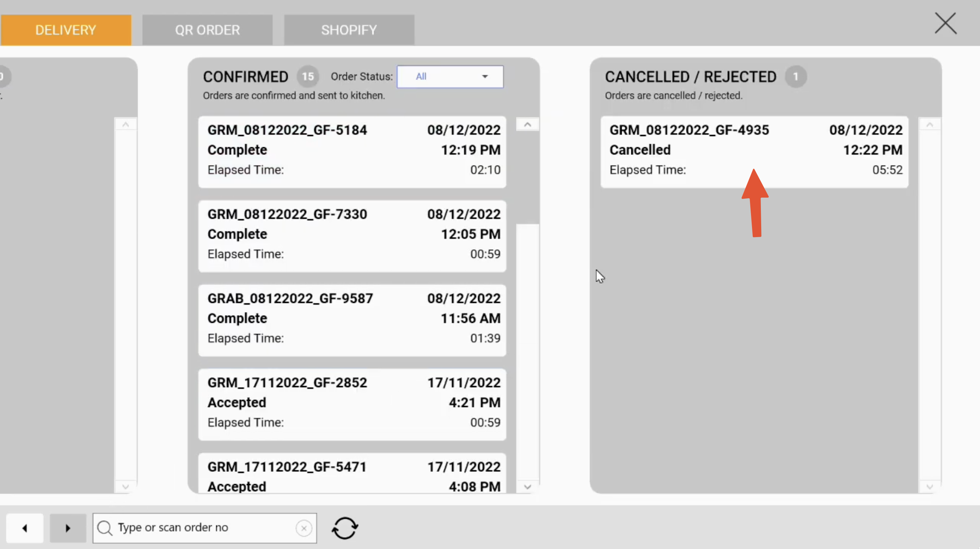Open the Order Status dropdown
980x549 pixels.
pos(450,77)
